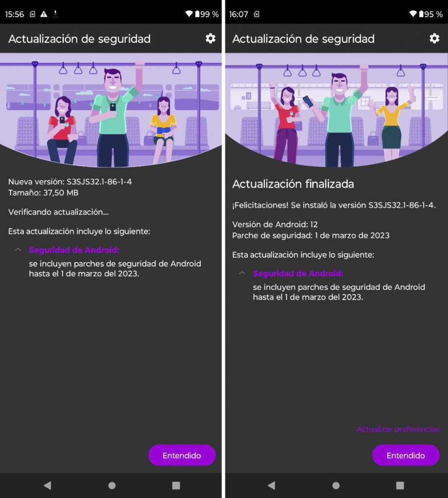Open settings gear on right screen
Viewport: 448px width, 498px height.
[434, 39]
